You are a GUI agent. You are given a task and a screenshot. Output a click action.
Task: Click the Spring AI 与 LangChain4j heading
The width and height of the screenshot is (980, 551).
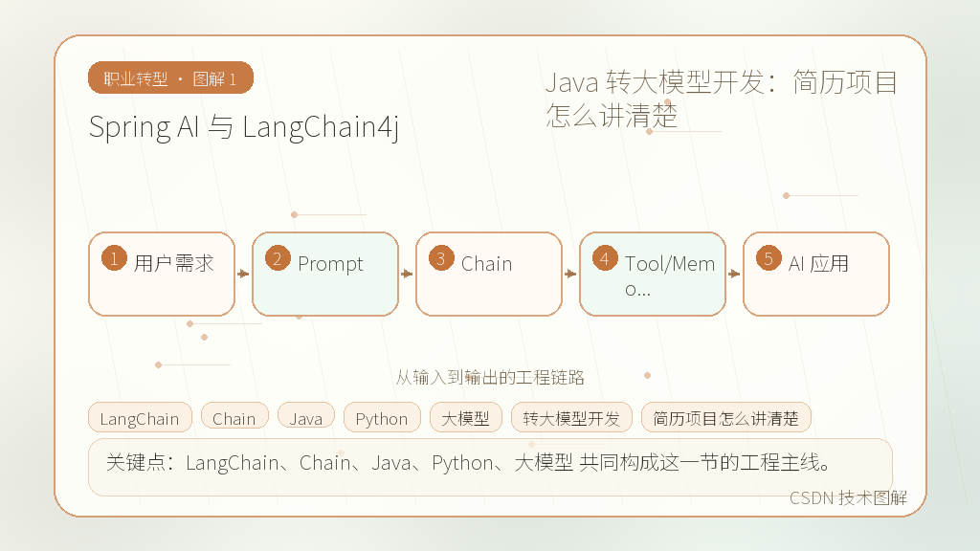(244, 127)
